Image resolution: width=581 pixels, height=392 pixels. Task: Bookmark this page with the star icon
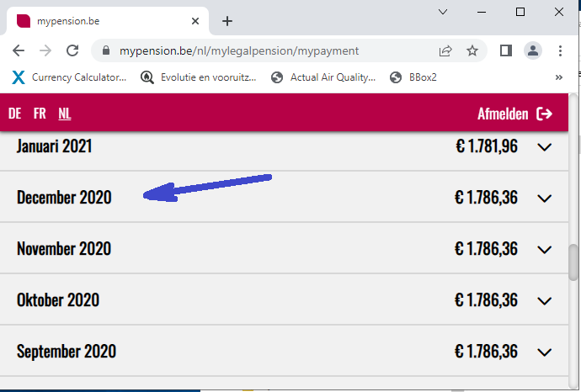tap(472, 50)
